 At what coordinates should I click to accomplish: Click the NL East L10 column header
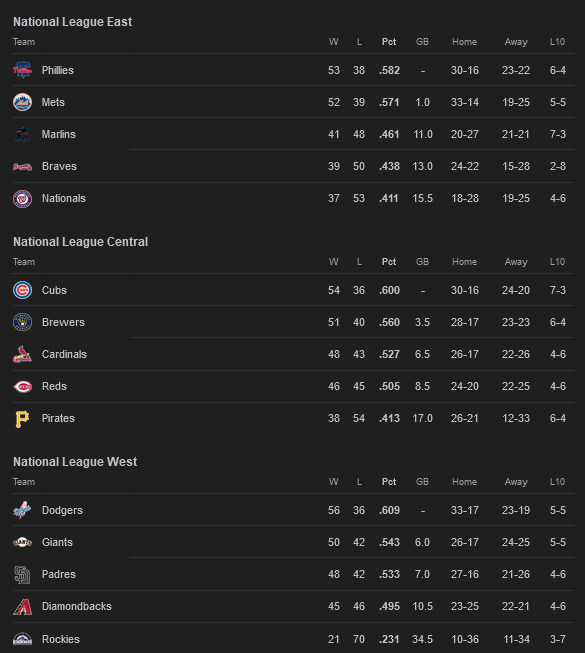[557, 42]
